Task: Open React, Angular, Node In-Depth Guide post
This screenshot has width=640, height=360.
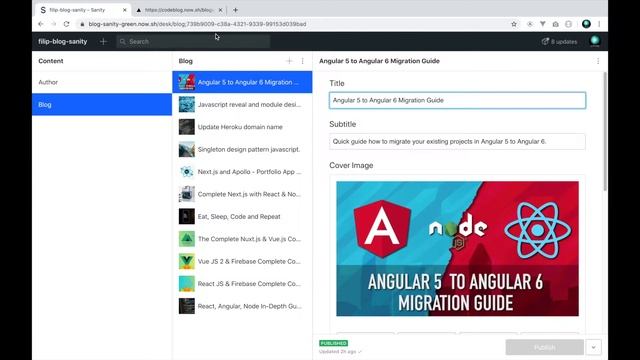Action: click(242, 306)
